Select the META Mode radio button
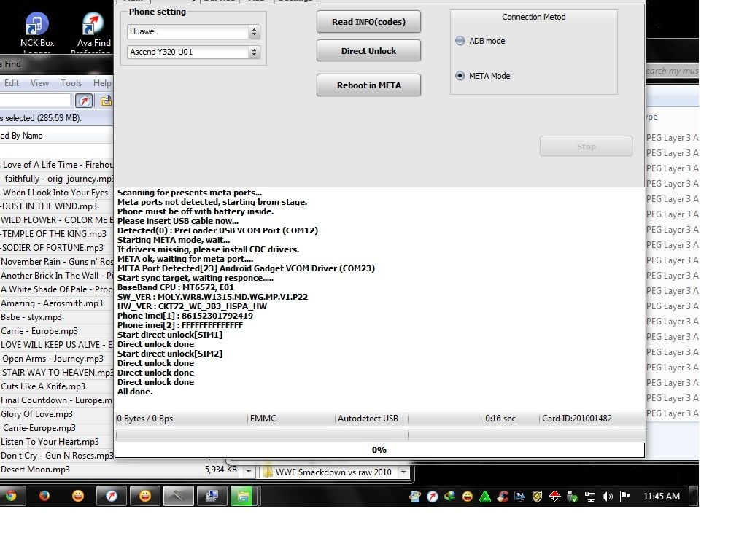Viewport: 747px width, 560px height. click(x=460, y=76)
